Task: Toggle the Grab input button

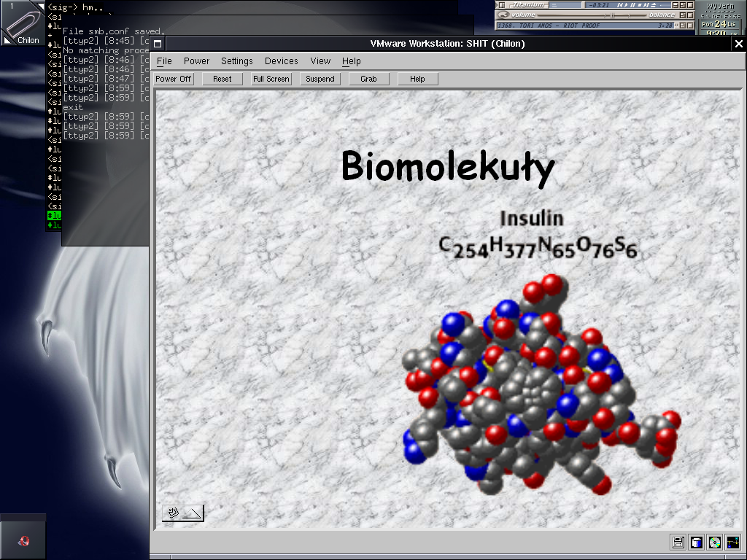Action: (x=368, y=79)
